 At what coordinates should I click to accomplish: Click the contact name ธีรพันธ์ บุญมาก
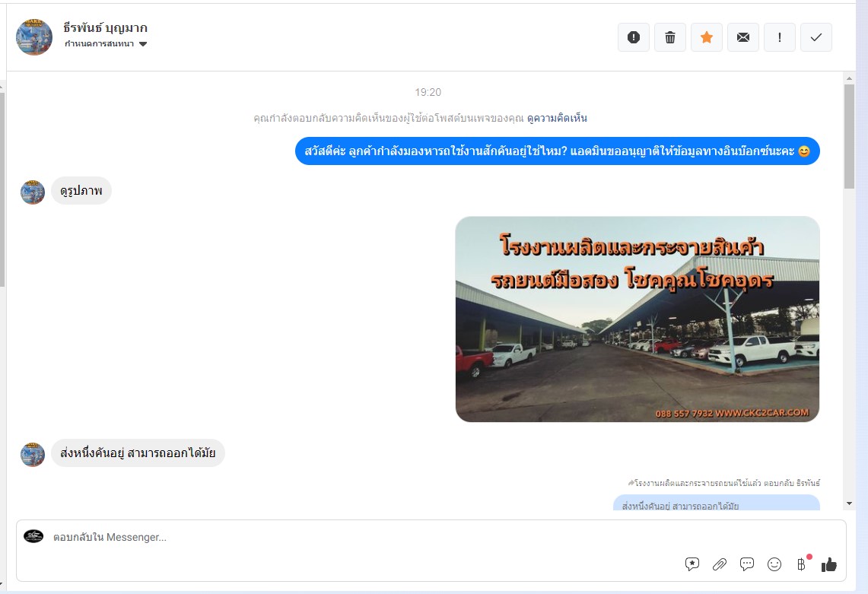[x=105, y=27]
